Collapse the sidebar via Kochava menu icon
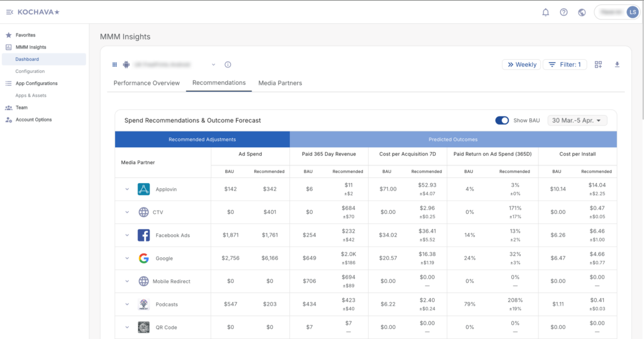644x339 pixels. pyautogui.click(x=9, y=12)
